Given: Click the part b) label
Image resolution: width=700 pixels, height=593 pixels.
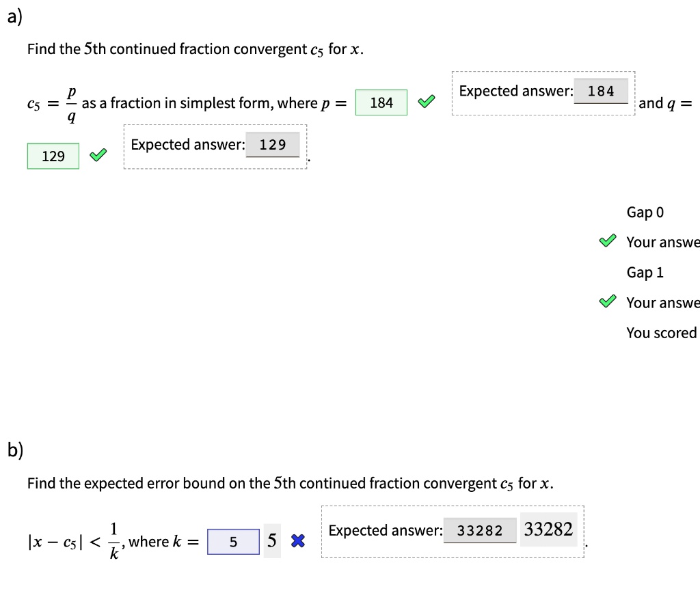Looking at the screenshot, I should (x=15, y=450).
